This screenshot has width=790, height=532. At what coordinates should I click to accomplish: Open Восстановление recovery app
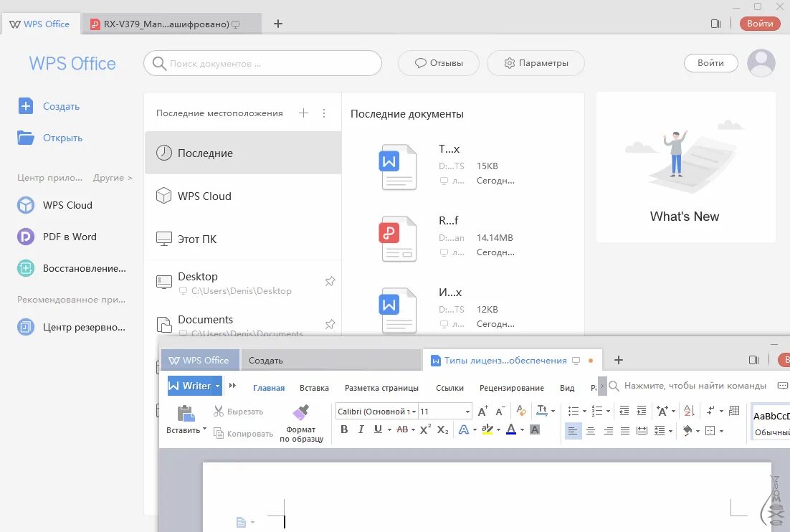click(72, 268)
